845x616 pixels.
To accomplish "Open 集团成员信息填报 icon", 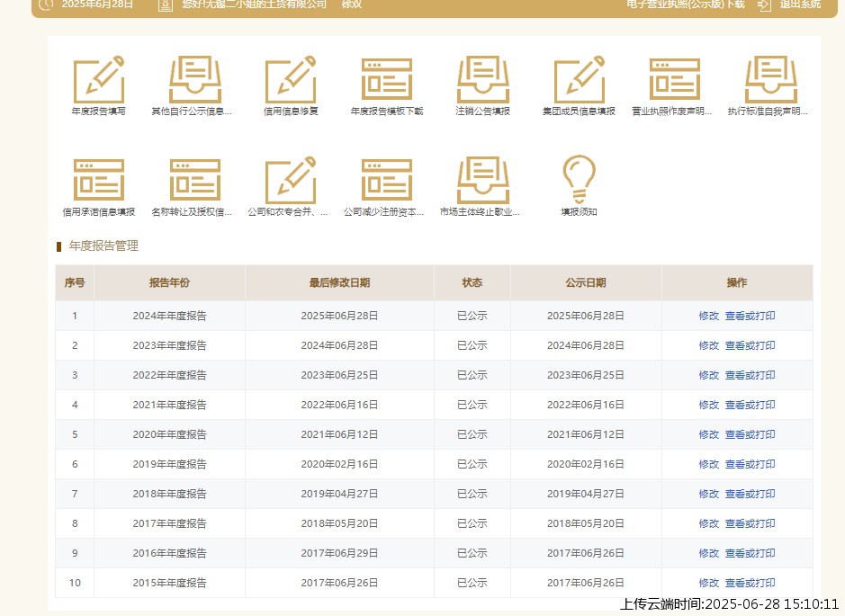I will [579, 80].
